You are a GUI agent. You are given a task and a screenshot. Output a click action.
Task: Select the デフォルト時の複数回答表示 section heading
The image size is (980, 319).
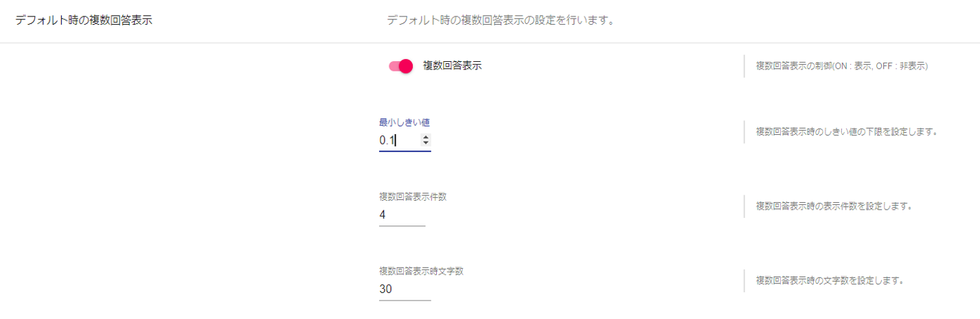[84, 20]
